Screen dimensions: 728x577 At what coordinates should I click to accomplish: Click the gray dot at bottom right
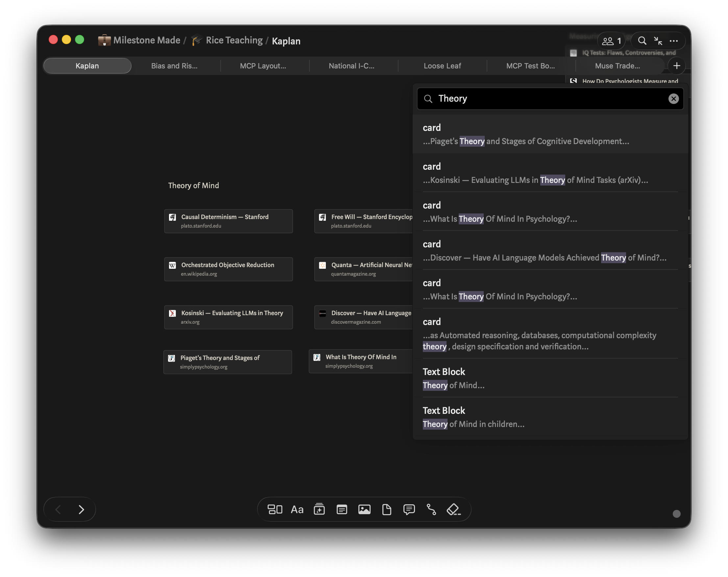[676, 514]
